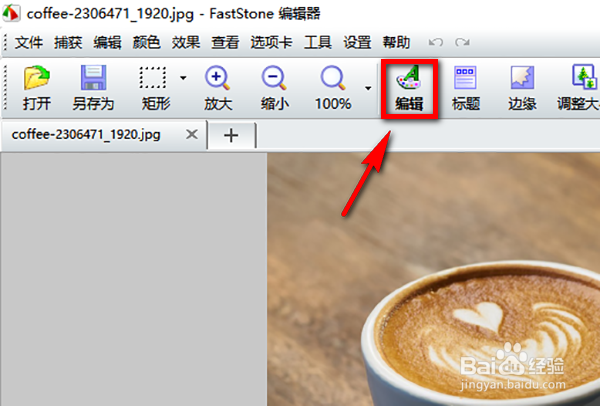This screenshot has width=600, height=406.
Task: Expand the zoom dropdown arrow next to 100%
Action: pyautogui.click(x=368, y=88)
